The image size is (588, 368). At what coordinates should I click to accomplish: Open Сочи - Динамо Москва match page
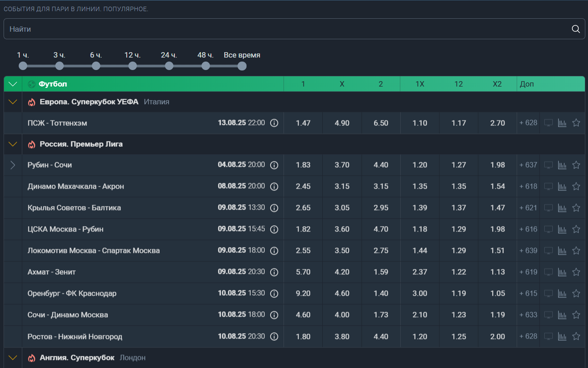(68, 315)
